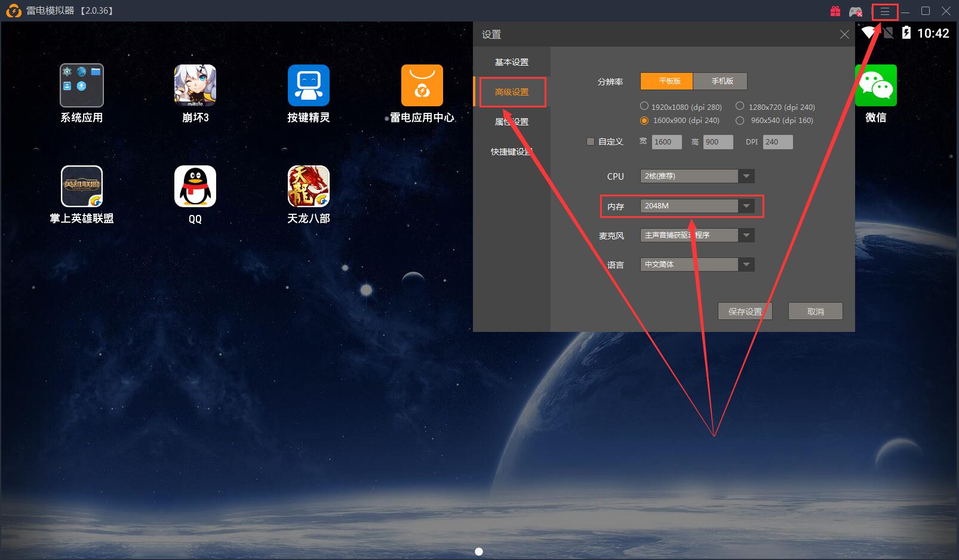Enable the 自定义 custom resolution checkbox
This screenshot has width=959, height=560.
click(591, 141)
